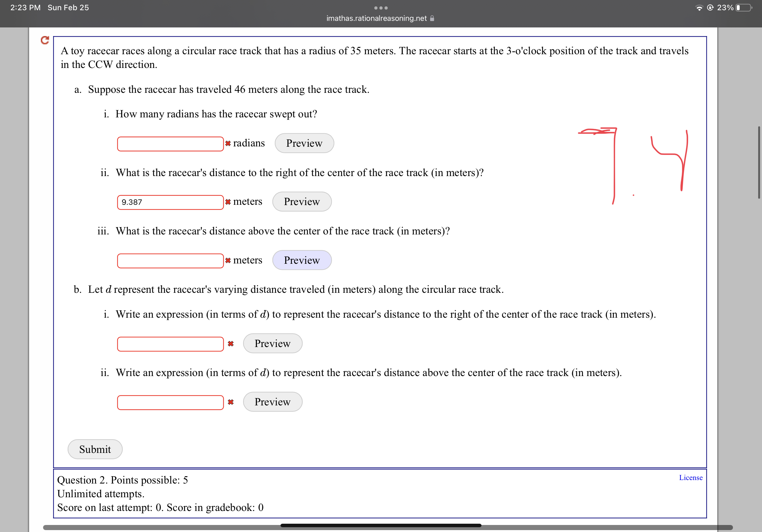Click Preview for the part b-ii expression

pos(273,402)
